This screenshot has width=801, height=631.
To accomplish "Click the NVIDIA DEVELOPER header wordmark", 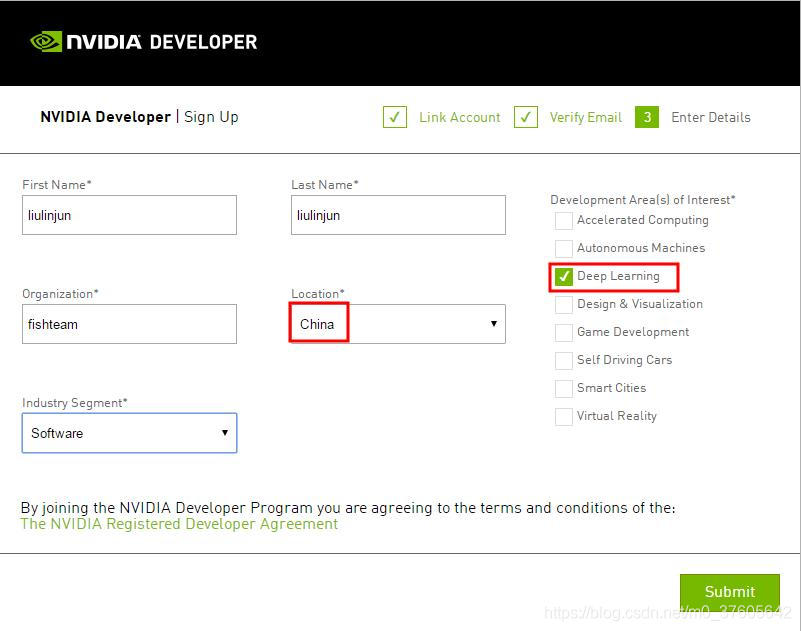I will pyautogui.click(x=161, y=42).
